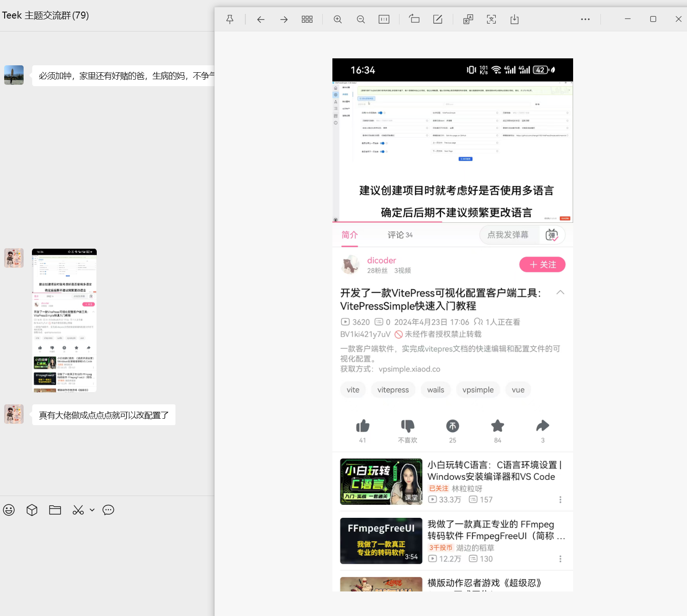Send a file using folder icon
The width and height of the screenshot is (687, 616).
[x=55, y=510]
